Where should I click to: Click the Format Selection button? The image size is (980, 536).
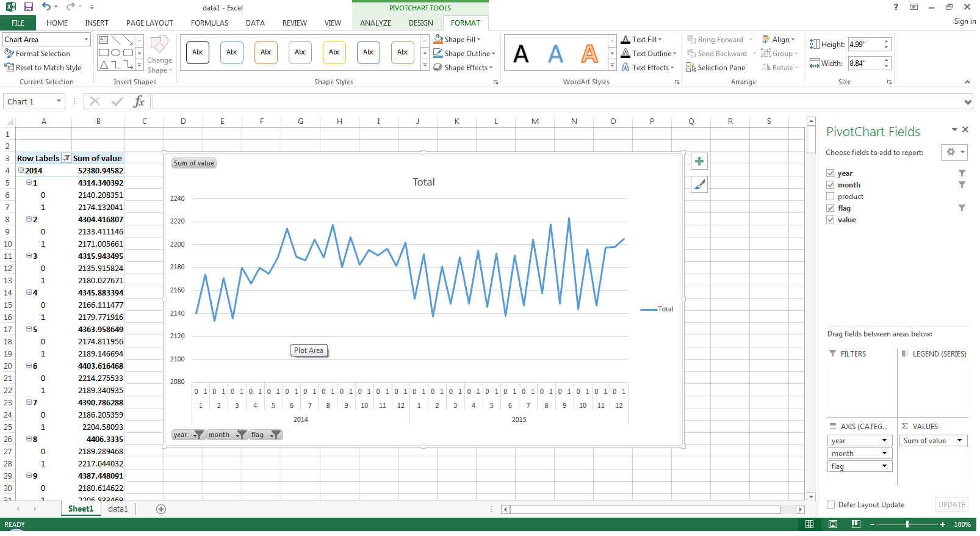(x=38, y=54)
